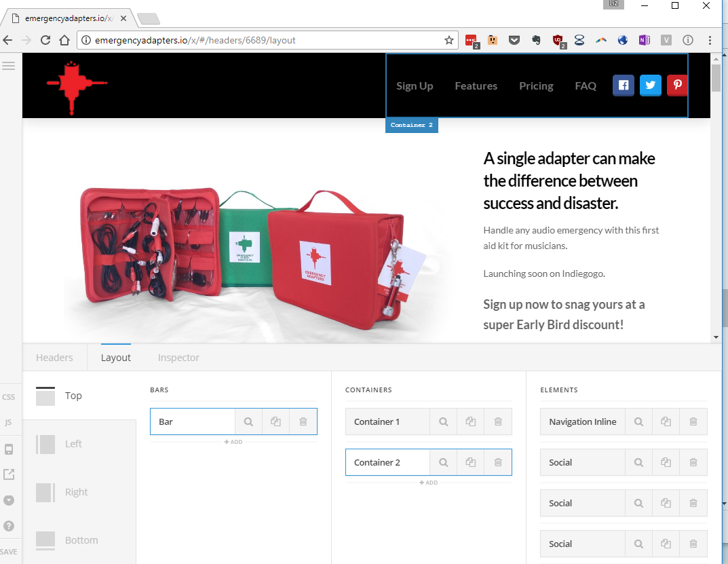728x564 pixels.
Task: Inspect Container 1 via magnifier icon
Action: click(x=444, y=422)
